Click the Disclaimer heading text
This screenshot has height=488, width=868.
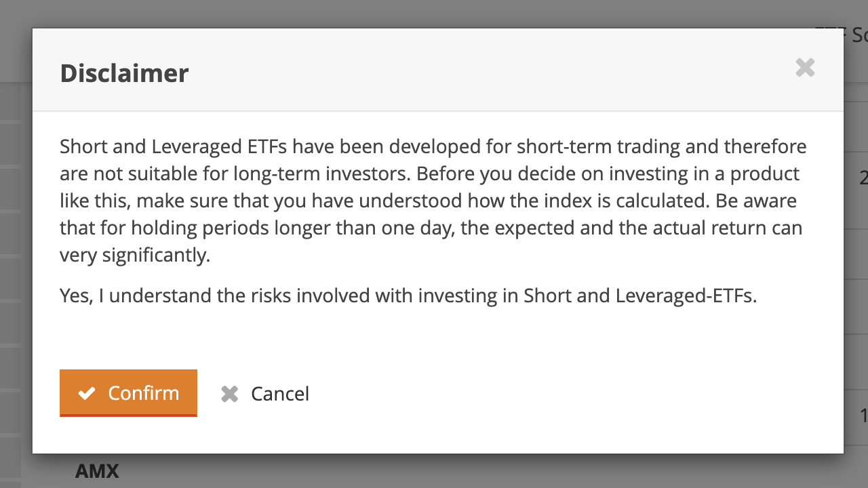pyautogui.click(x=124, y=73)
